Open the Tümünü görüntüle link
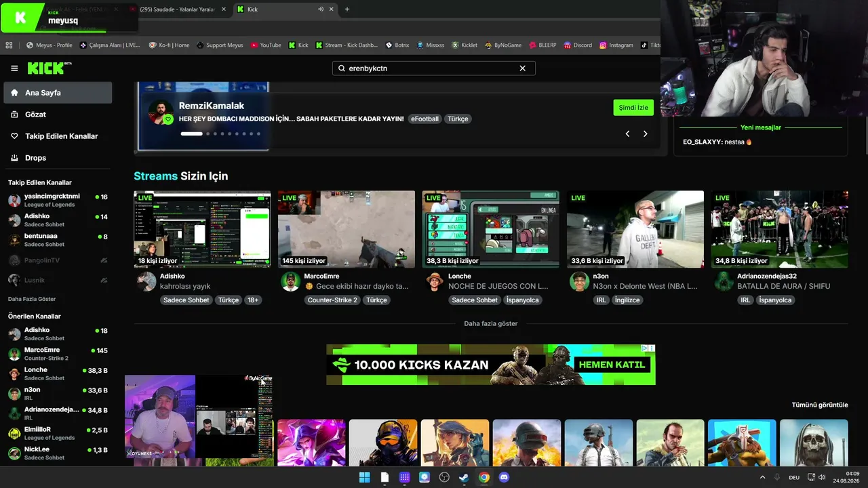This screenshot has height=488, width=868. point(820,405)
